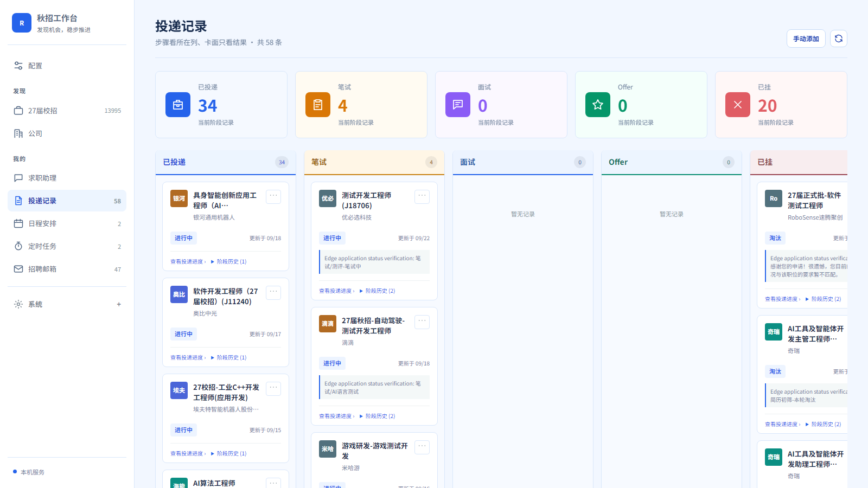
Task: Open 查看投递进度 on RoboSense card
Action: (782, 299)
